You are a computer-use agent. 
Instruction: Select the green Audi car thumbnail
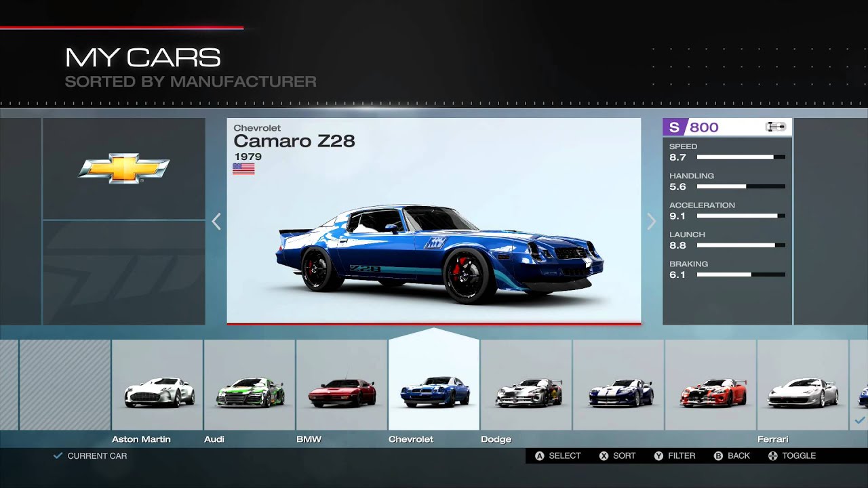pyautogui.click(x=250, y=392)
